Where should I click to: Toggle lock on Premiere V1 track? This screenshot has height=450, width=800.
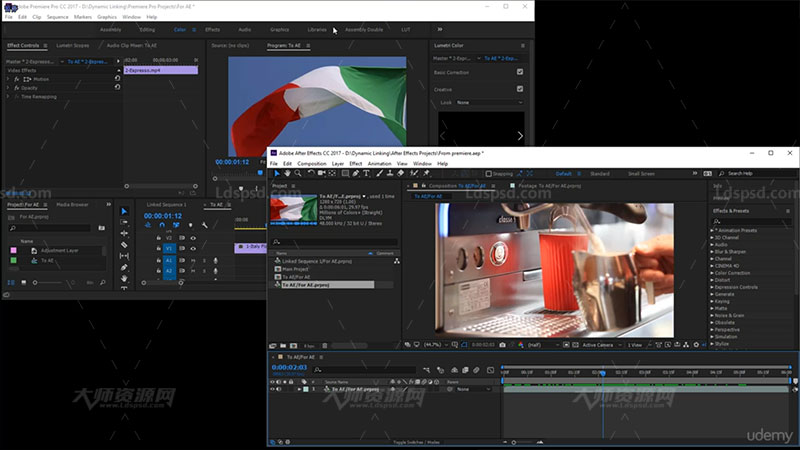click(x=158, y=248)
